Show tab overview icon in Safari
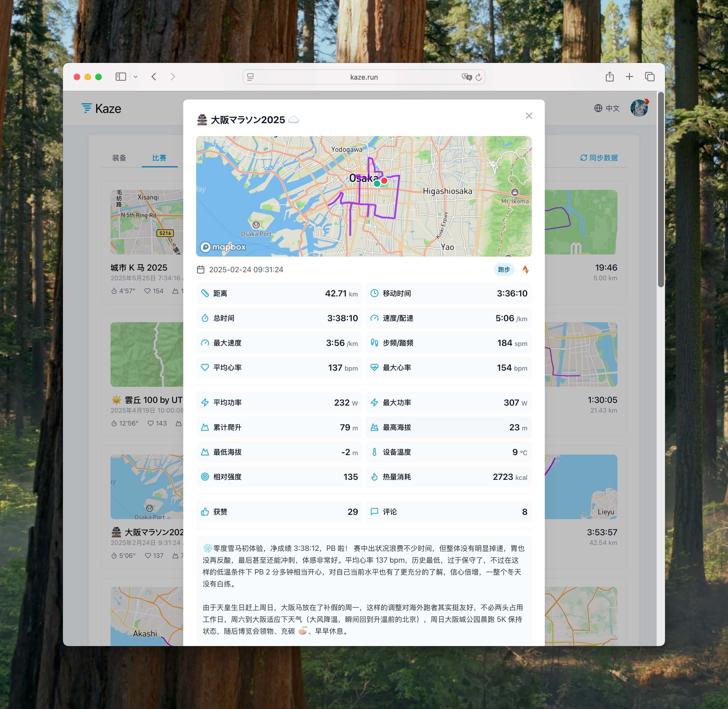 click(x=650, y=77)
